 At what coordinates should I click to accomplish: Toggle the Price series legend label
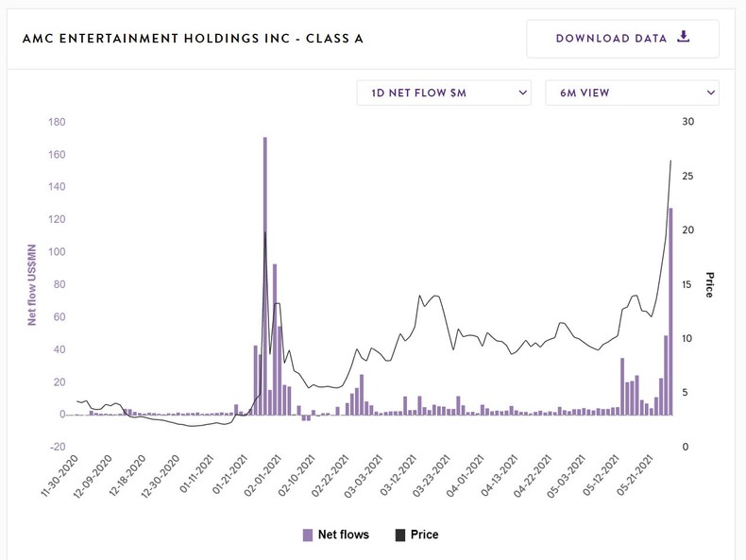point(425,535)
